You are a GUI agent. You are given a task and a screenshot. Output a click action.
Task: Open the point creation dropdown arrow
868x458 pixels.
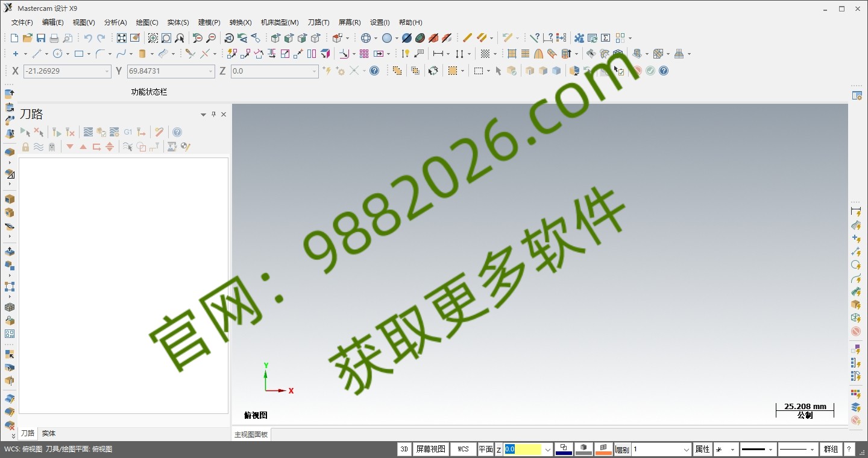pyautogui.click(x=25, y=54)
